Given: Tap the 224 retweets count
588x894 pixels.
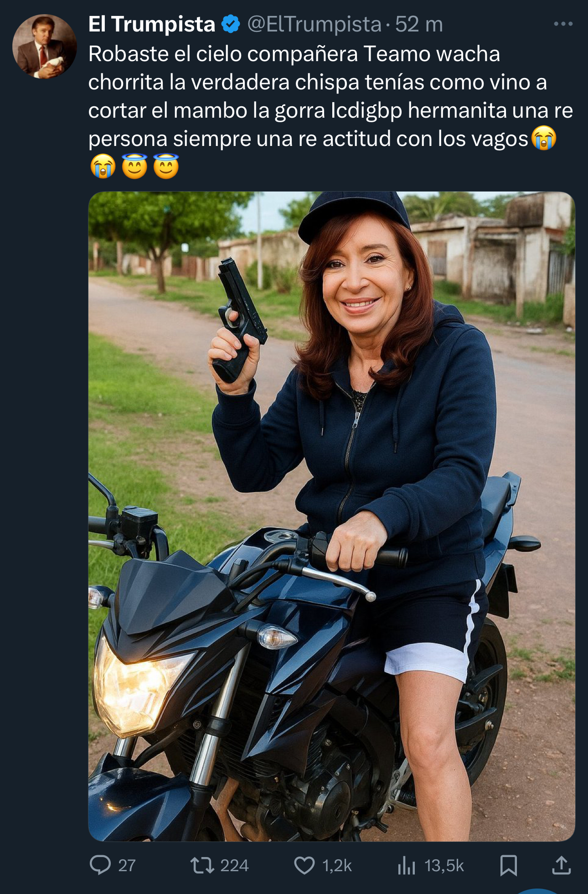Looking at the screenshot, I should pos(234,866).
